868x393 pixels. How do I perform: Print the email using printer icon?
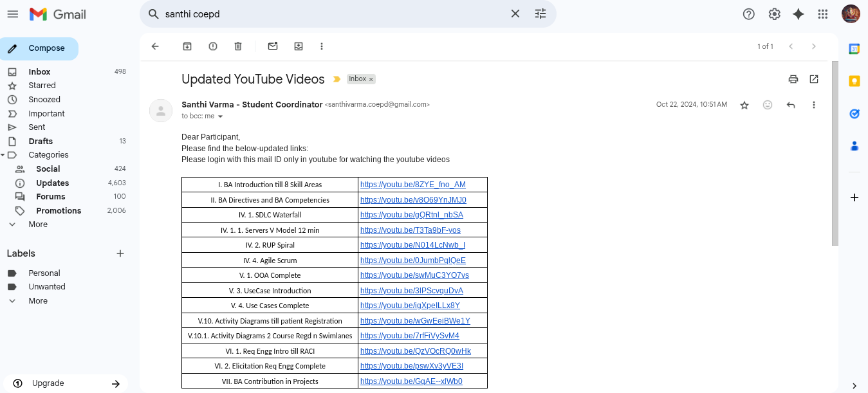793,79
